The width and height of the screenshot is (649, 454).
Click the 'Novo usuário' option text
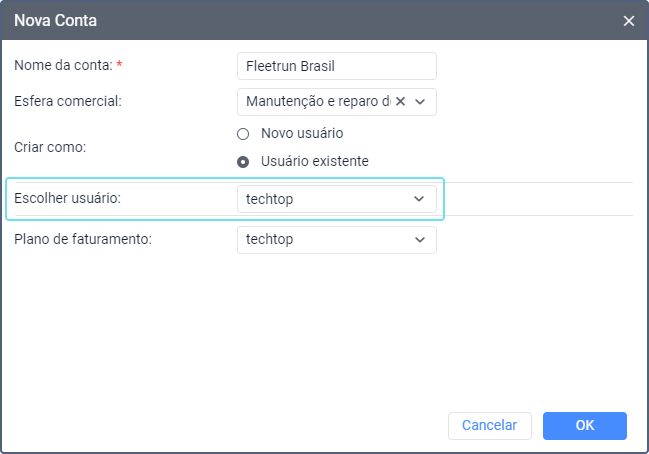[302, 133]
